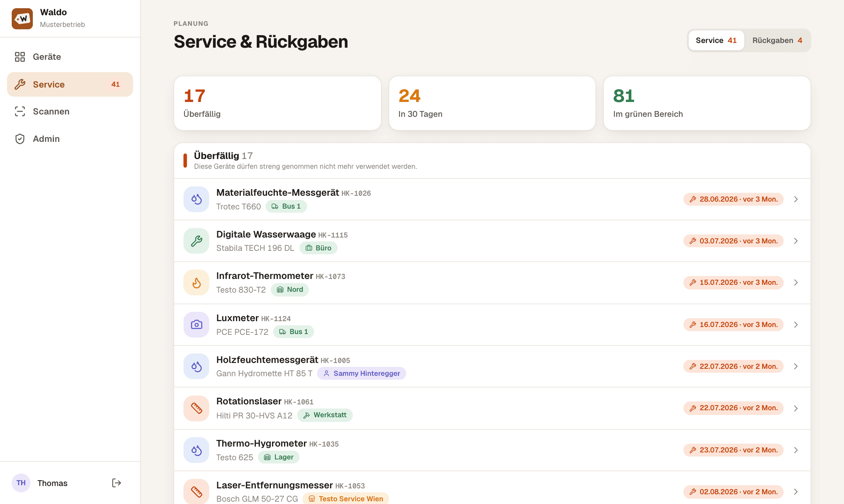Screen dimensions: 844x504
Task: Click due date badge 23.07.2026
Action: (x=733, y=450)
